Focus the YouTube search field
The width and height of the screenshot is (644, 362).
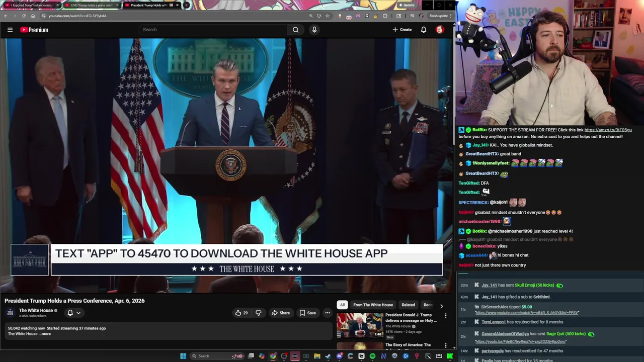coord(213,30)
